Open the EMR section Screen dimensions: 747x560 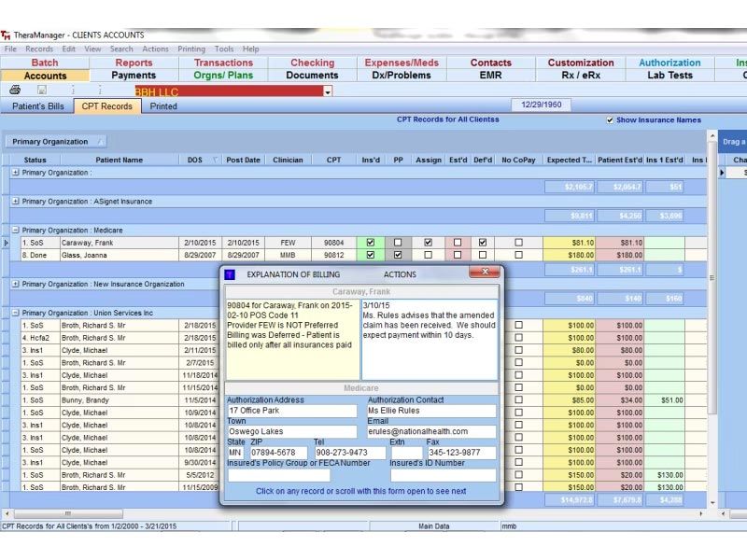tap(491, 76)
